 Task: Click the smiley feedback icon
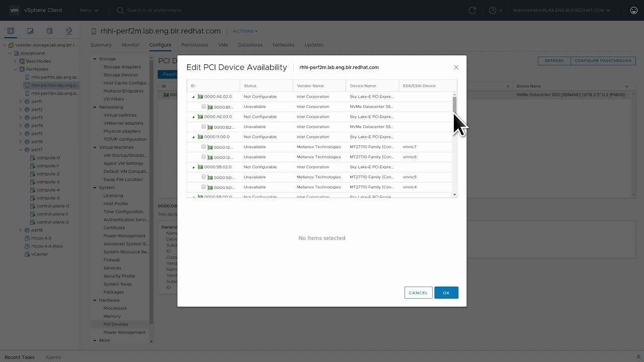pyautogui.click(x=634, y=10)
